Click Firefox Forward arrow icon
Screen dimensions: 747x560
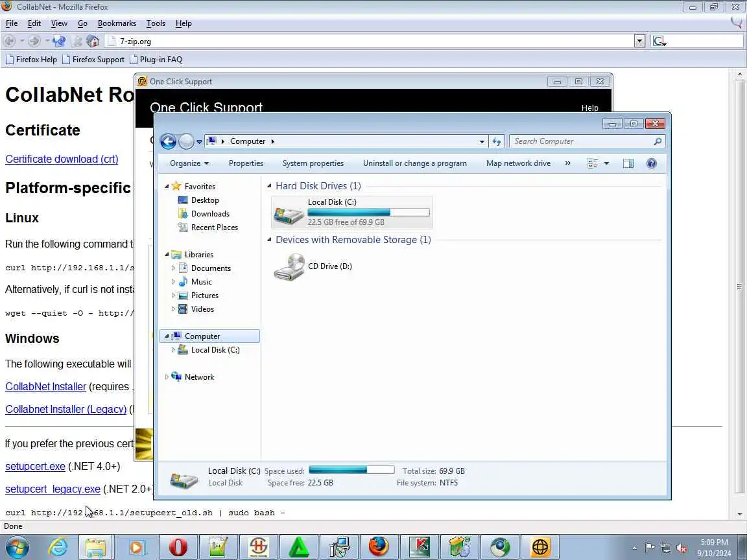[34, 41]
